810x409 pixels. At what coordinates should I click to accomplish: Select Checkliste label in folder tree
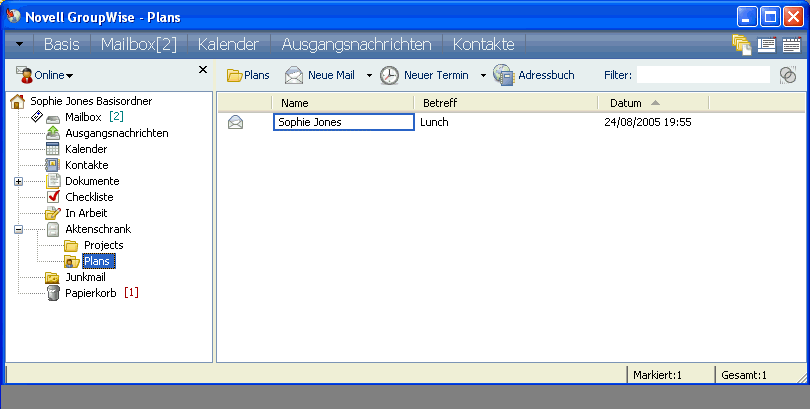(89, 197)
